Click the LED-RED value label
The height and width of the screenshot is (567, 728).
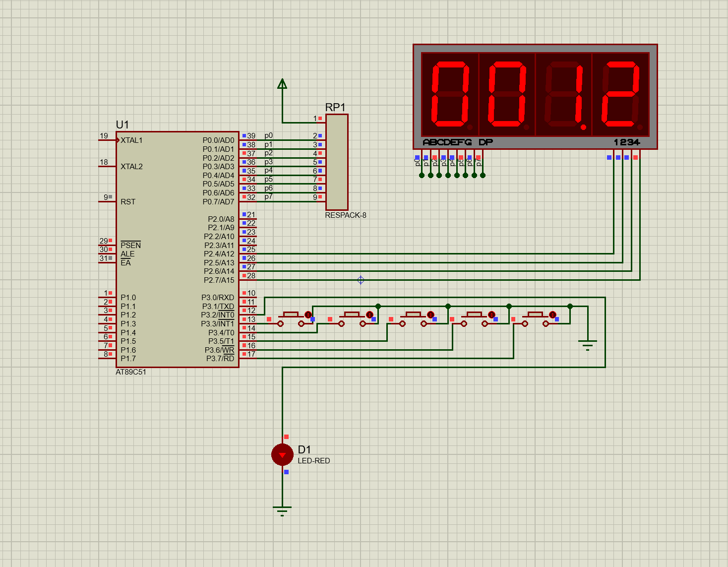[314, 461]
